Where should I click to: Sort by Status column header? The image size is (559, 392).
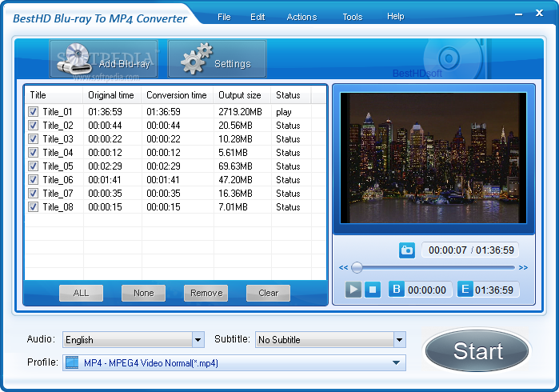click(291, 95)
